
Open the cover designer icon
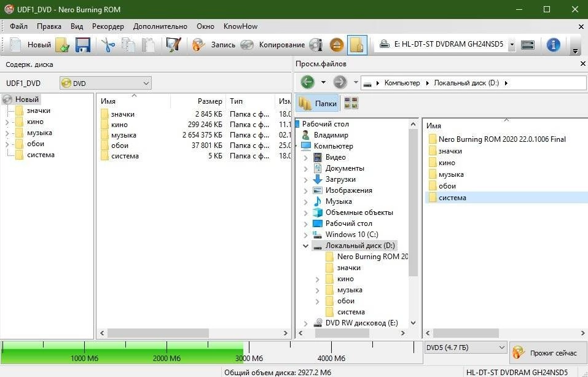[174, 45]
